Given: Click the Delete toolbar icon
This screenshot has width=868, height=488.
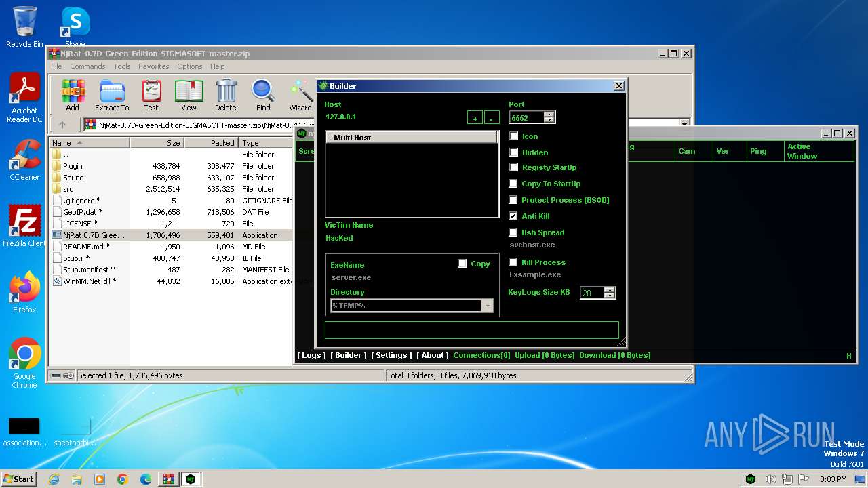Looking at the screenshot, I should click(226, 96).
